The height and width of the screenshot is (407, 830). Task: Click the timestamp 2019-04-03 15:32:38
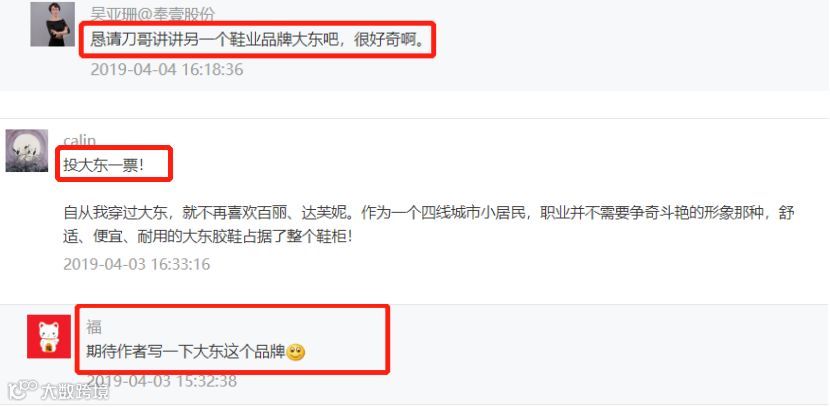pos(161,381)
